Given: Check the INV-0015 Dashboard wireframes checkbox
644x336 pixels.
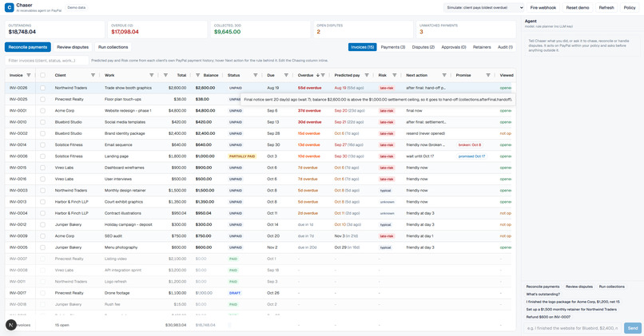Looking at the screenshot, I should [x=42, y=168].
